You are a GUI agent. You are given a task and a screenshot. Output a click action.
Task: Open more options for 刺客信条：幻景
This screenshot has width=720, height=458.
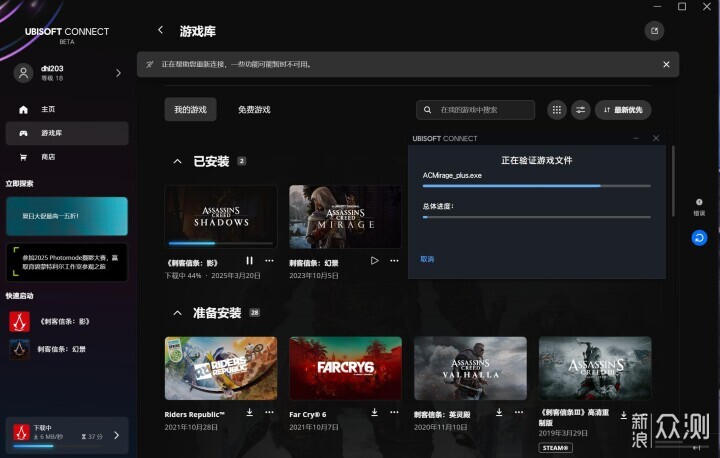(394, 261)
